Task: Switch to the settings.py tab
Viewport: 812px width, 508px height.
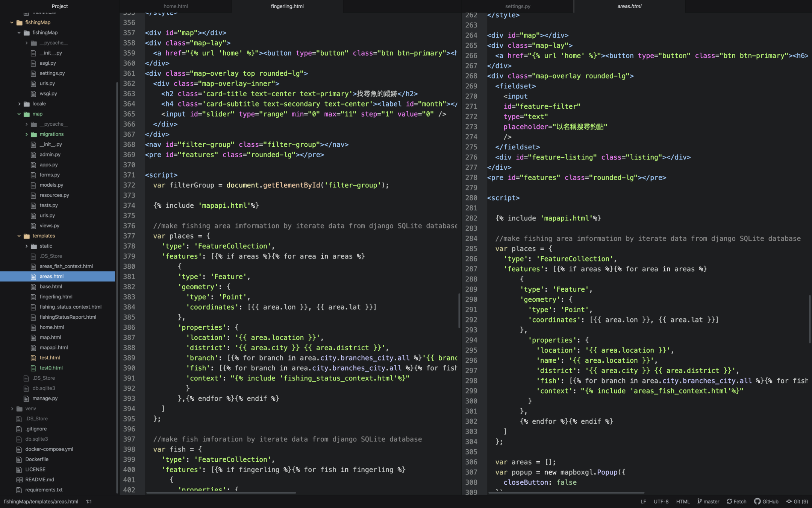Action: tap(517, 6)
